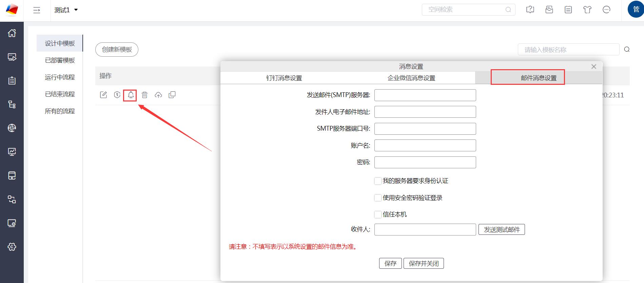Enable 我的服务器要求身份认证 checkbox
This screenshot has width=644, height=283.
coord(378,181)
